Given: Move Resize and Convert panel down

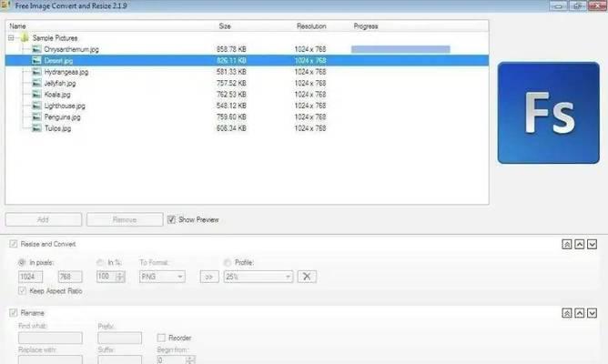Looking at the screenshot, I should (592, 244).
